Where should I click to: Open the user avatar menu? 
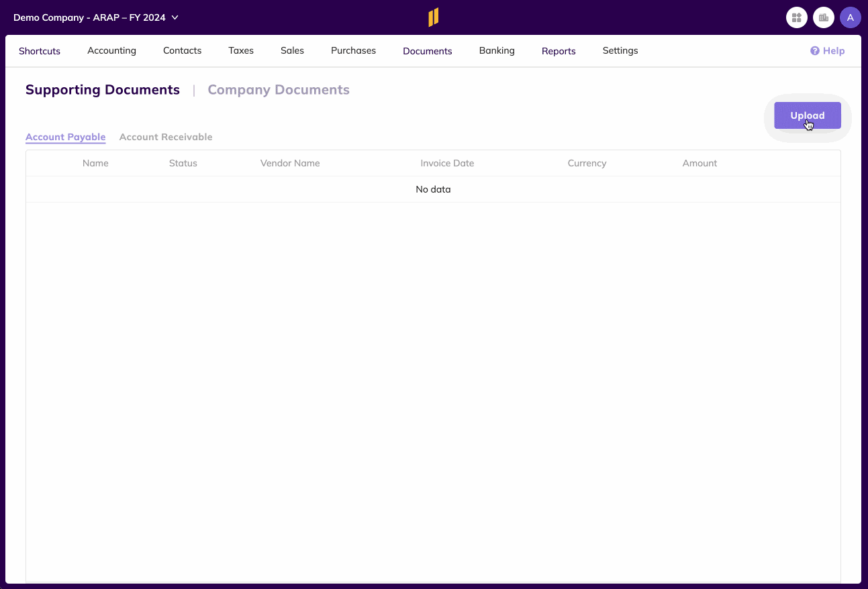tap(851, 17)
